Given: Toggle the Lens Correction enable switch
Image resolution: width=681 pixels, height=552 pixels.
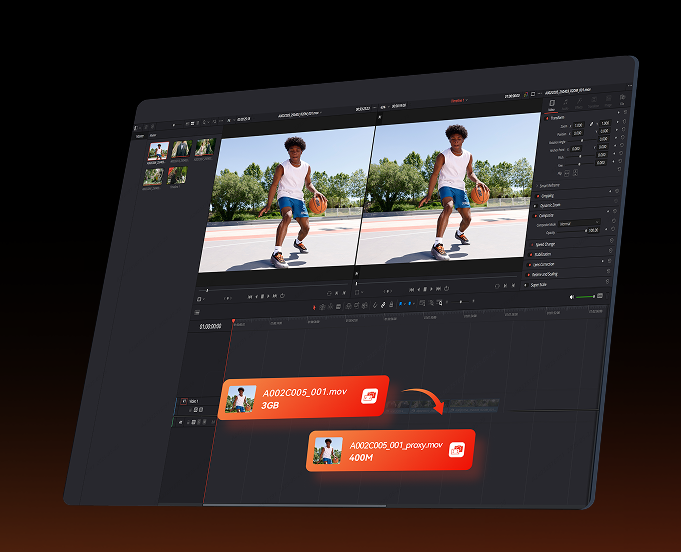Looking at the screenshot, I should (x=530, y=264).
